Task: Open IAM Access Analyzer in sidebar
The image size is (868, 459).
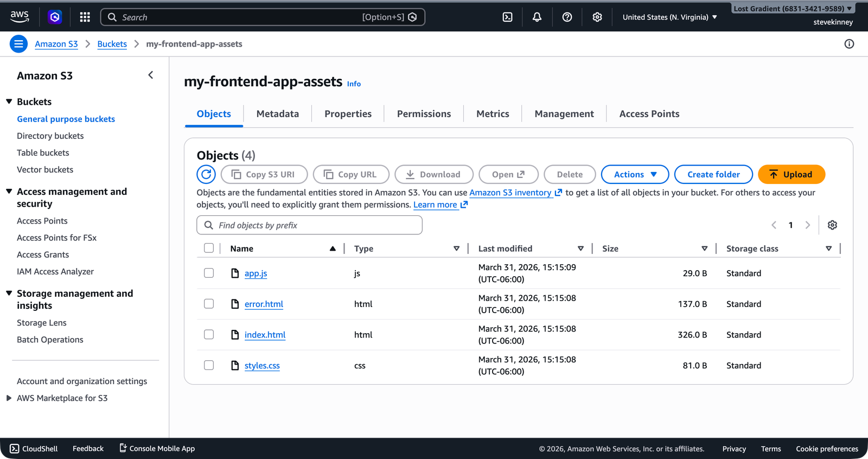Action: point(55,271)
